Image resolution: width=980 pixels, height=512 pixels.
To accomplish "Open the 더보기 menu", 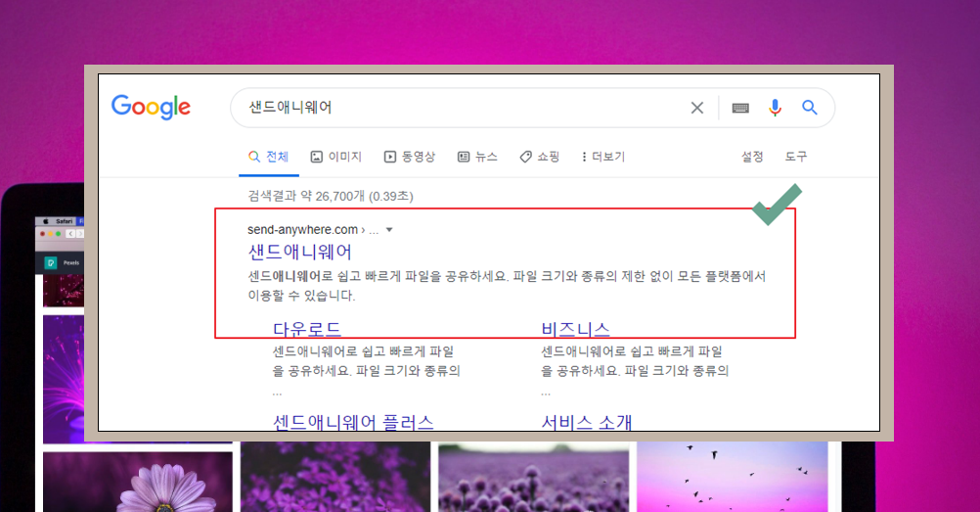I will pyautogui.click(x=603, y=157).
